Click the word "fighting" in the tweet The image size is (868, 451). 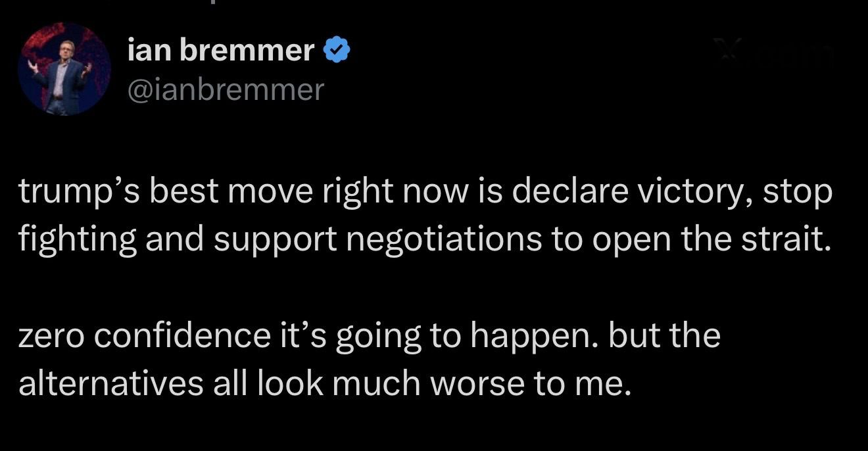pos(77,241)
